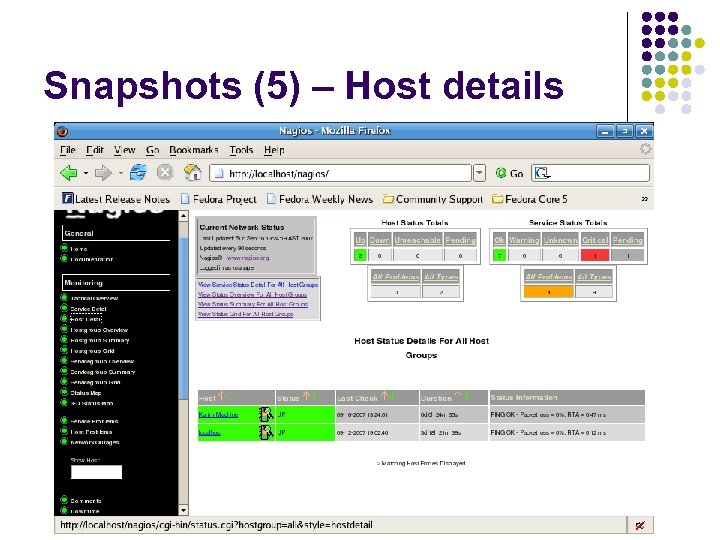Open the Tools menu
Viewport: 720px width, 540px height.
coord(242,150)
